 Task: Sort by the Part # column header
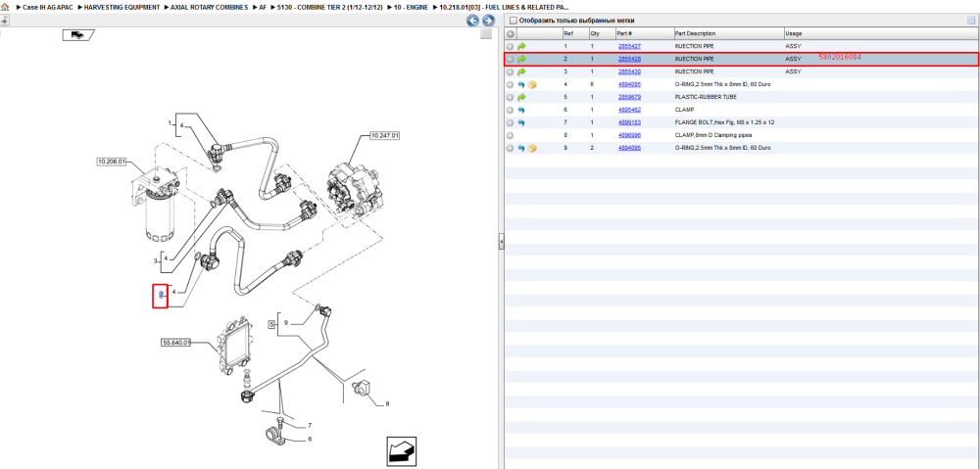tap(624, 33)
